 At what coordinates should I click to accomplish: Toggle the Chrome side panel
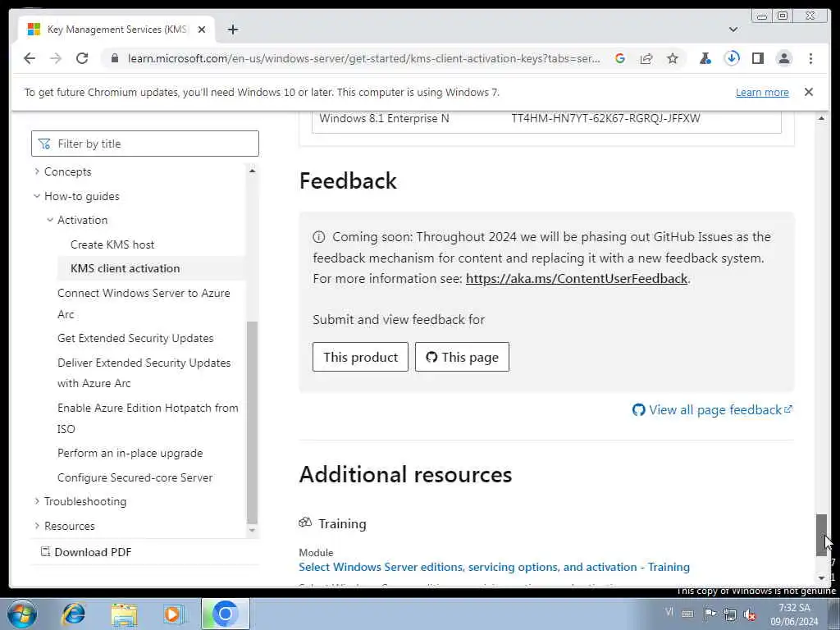(x=757, y=58)
